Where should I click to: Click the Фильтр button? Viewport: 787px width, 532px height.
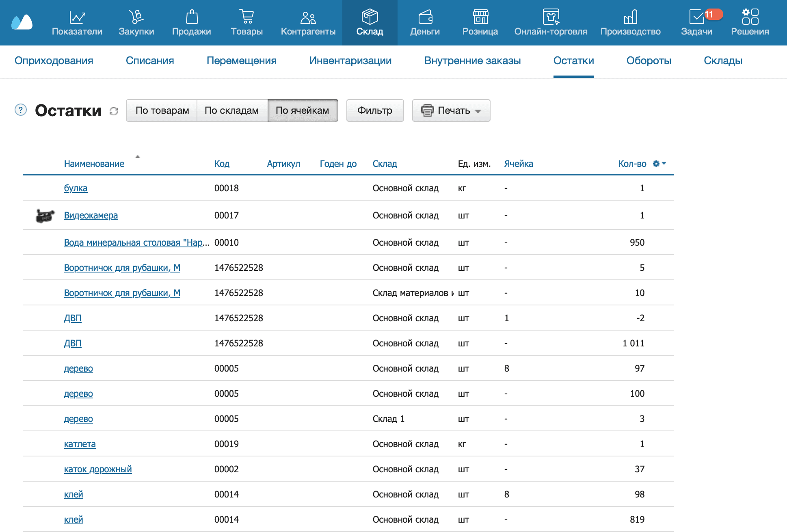pos(375,110)
